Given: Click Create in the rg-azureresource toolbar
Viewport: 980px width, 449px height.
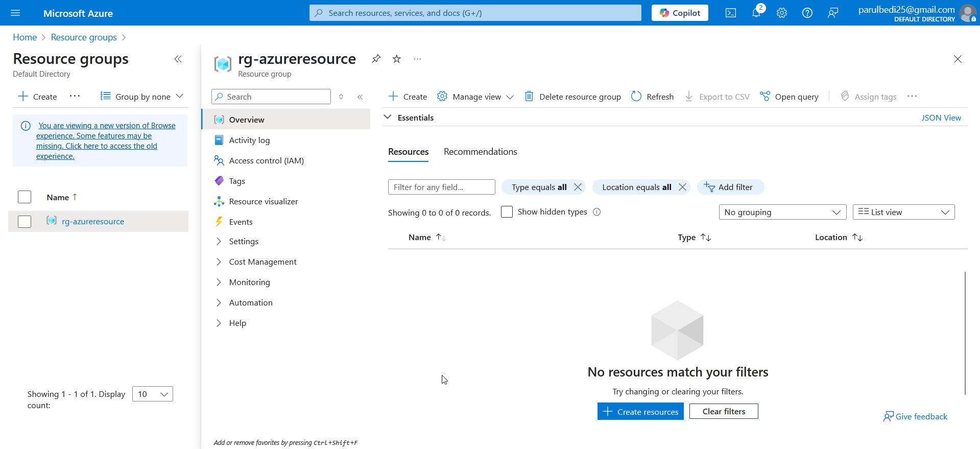Looking at the screenshot, I should pyautogui.click(x=408, y=97).
